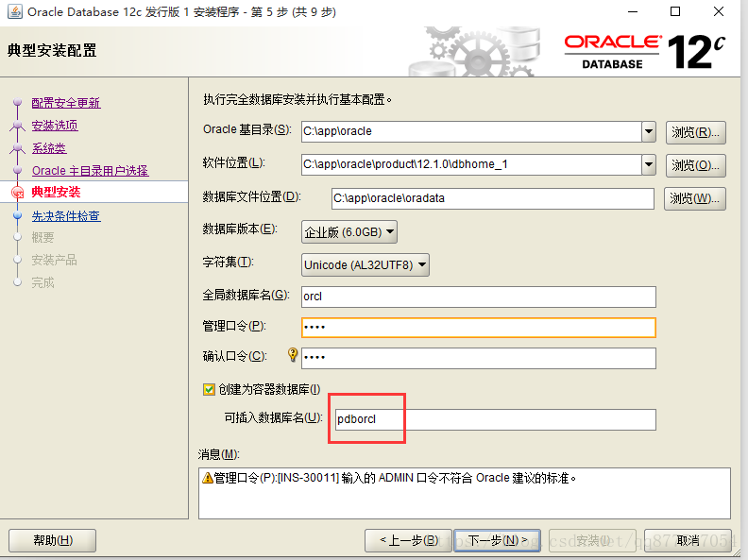Focus the 软件位置 path field
Screen dimensions: 748x560
[x=471, y=164]
